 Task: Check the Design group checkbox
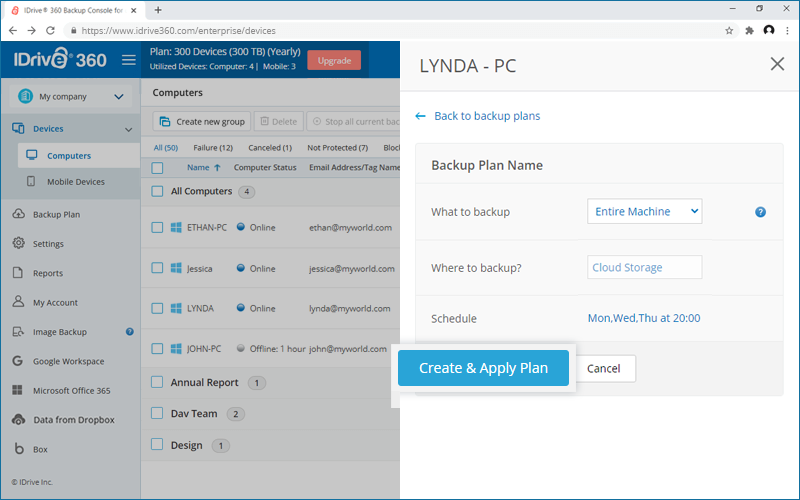(157, 444)
